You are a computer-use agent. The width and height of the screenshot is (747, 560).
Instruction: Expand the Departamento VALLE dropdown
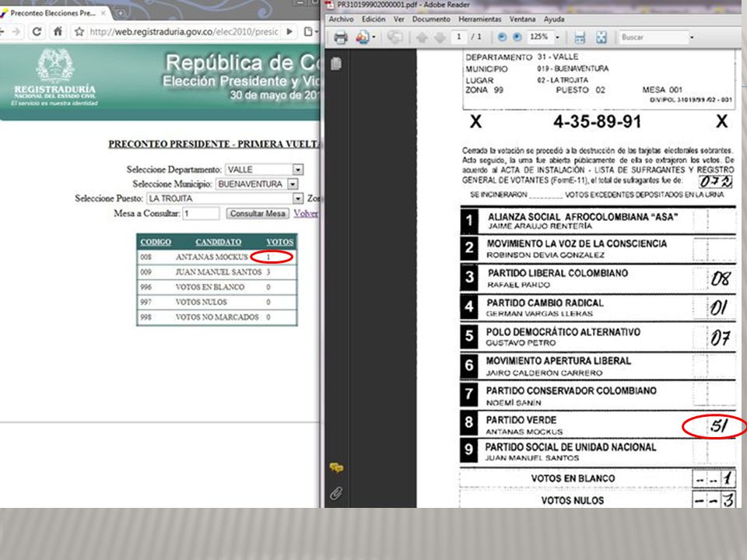pyautogui.click(x=298, y=170)
